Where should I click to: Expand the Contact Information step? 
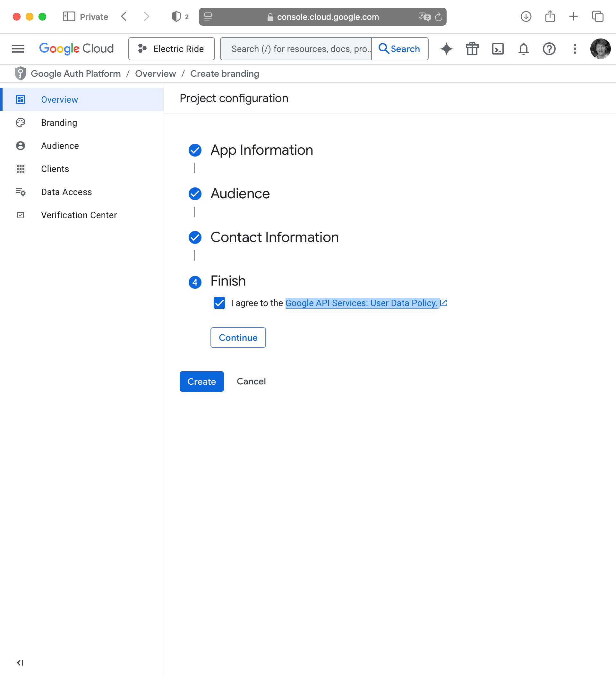tap(274, 237)
